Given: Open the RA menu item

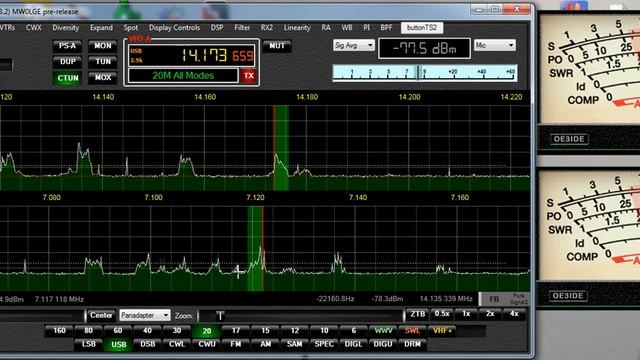Looking at the screenshot, I should [326, 28].
